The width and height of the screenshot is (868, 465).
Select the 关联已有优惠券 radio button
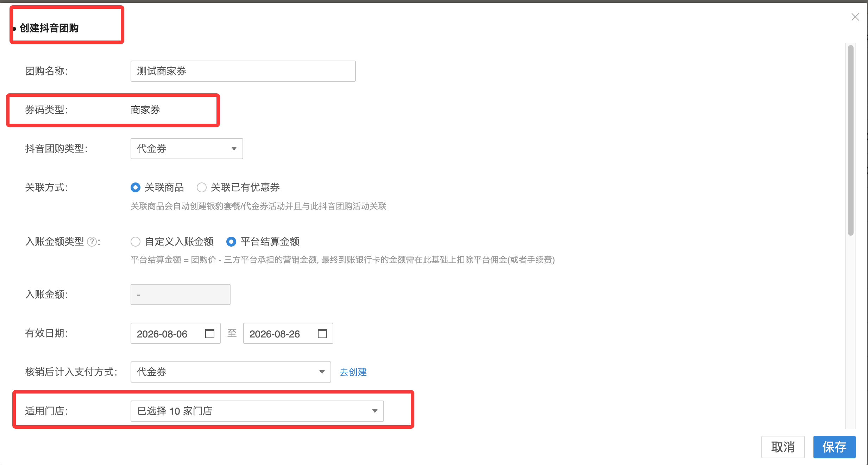point(202,187)
